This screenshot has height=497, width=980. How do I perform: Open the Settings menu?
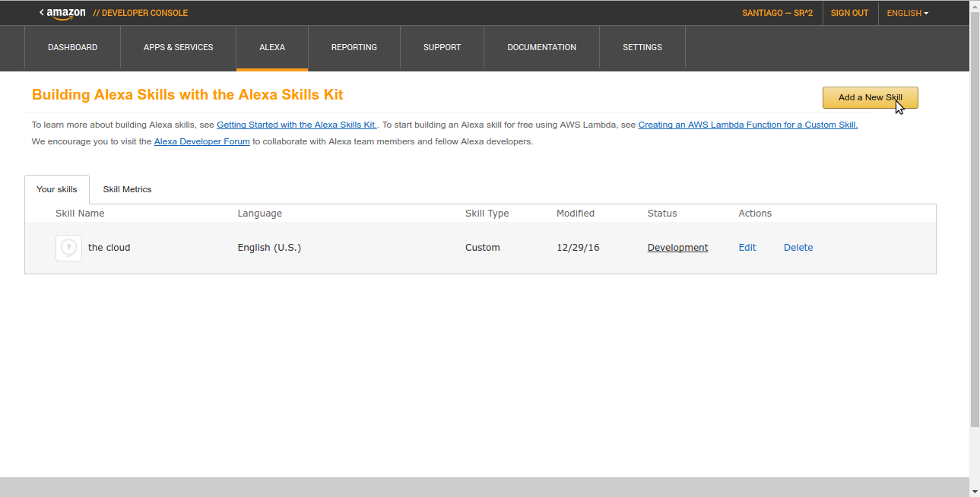[x=642, y=47]
